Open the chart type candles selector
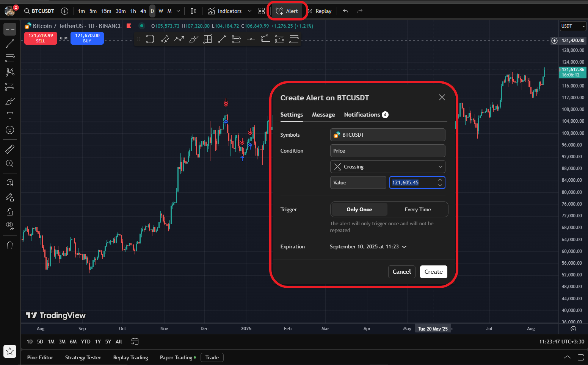The height and width of the screenshot is (365, 588). 193,11
